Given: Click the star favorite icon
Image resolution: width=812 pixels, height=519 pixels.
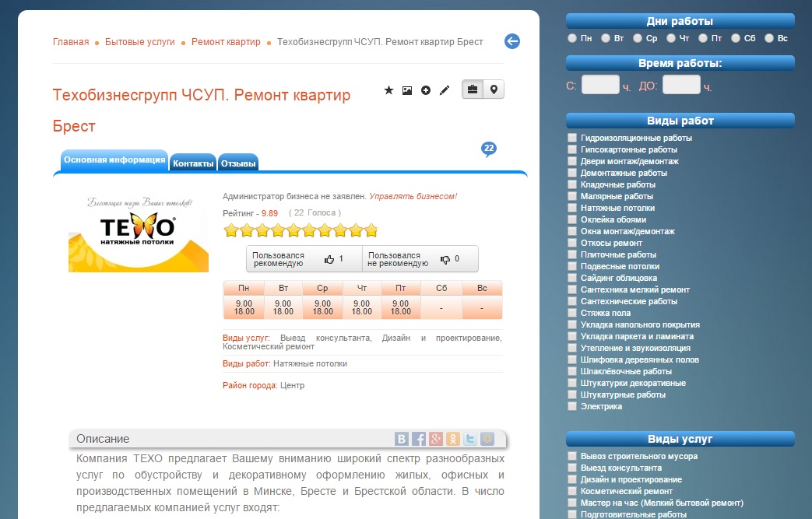Looking at the screenshot, I should (x=388, y=90).
